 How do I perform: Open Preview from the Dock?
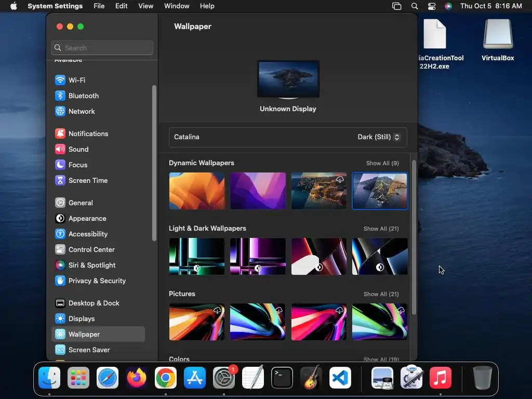click(382, 378)
